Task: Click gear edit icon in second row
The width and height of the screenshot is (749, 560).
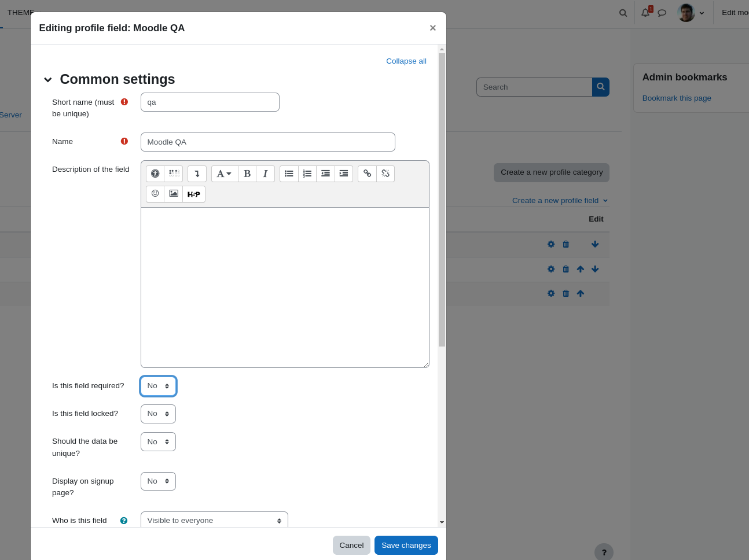Action: [x=551, y=269]
